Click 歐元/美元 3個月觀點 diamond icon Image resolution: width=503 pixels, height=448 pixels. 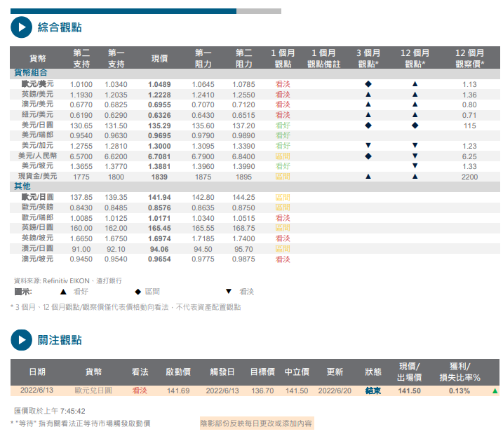[368, 84]
